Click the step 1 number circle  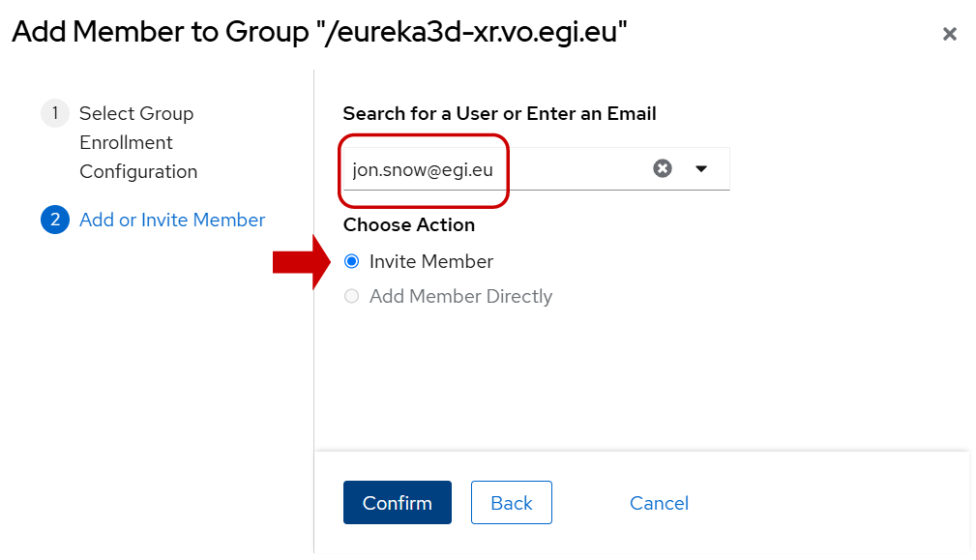click(55, 113)
